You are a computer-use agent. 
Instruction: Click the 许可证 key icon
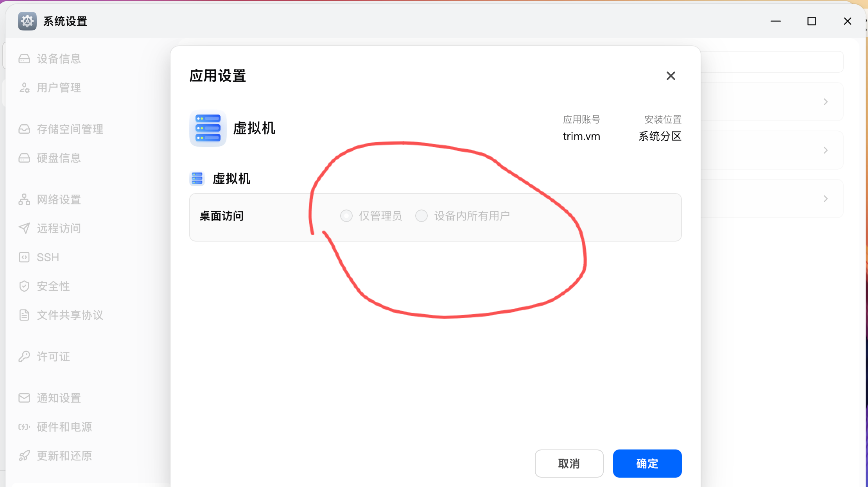pos(24,356)
